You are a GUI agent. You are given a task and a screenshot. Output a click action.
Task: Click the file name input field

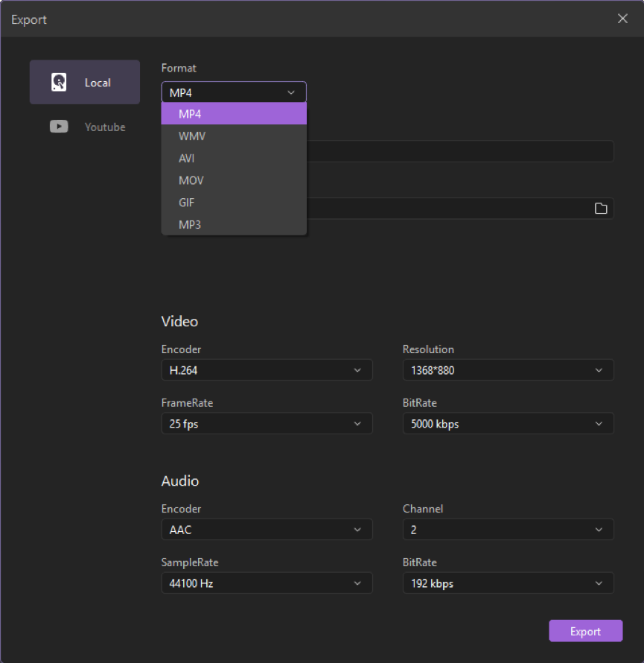click(x=460, y=151)
